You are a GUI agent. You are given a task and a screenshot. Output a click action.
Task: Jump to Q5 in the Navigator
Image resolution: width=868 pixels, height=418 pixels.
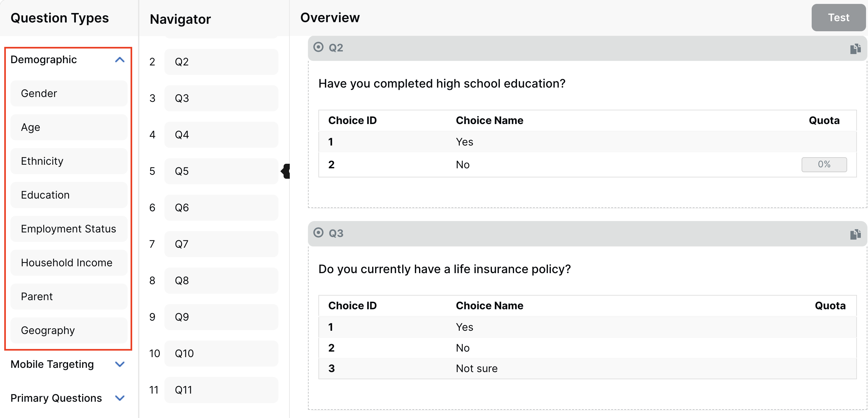[221, 171]
